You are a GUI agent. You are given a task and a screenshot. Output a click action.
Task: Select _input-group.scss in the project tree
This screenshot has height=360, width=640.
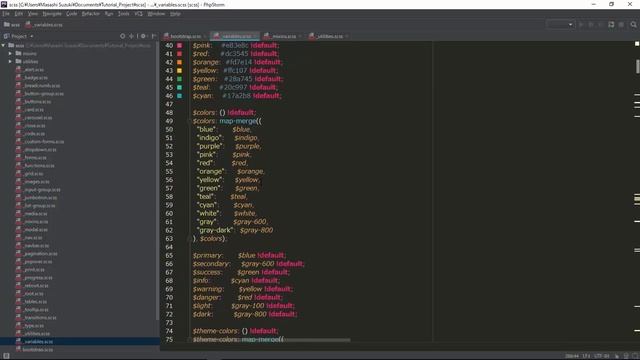click(x=38, y=190)
